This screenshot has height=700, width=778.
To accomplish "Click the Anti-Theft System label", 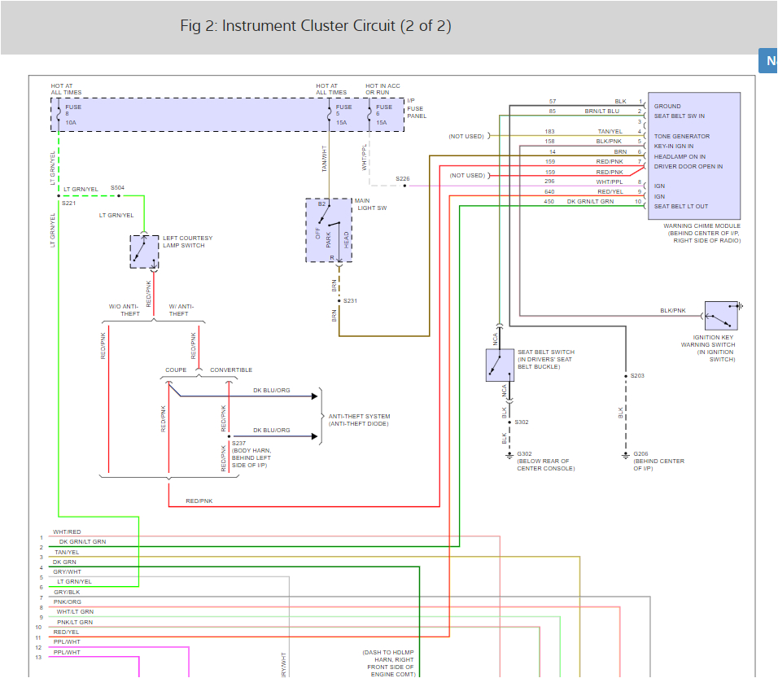I will (359, 420).
